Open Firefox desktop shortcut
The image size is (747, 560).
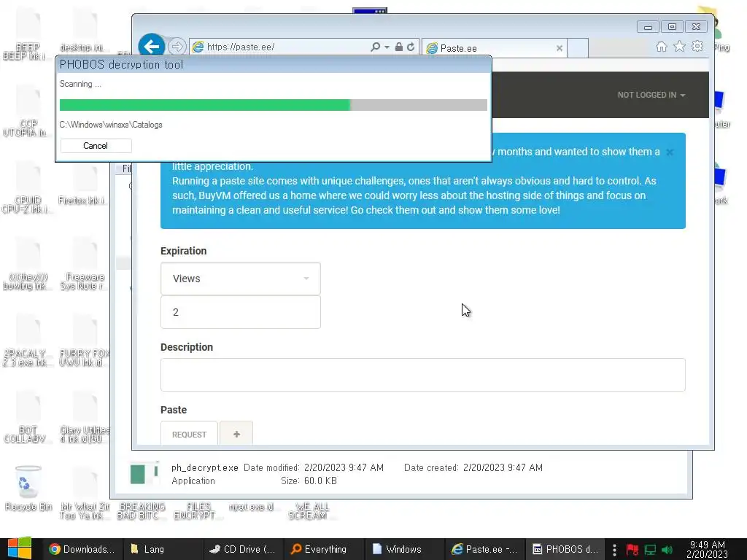click(85, 184)
